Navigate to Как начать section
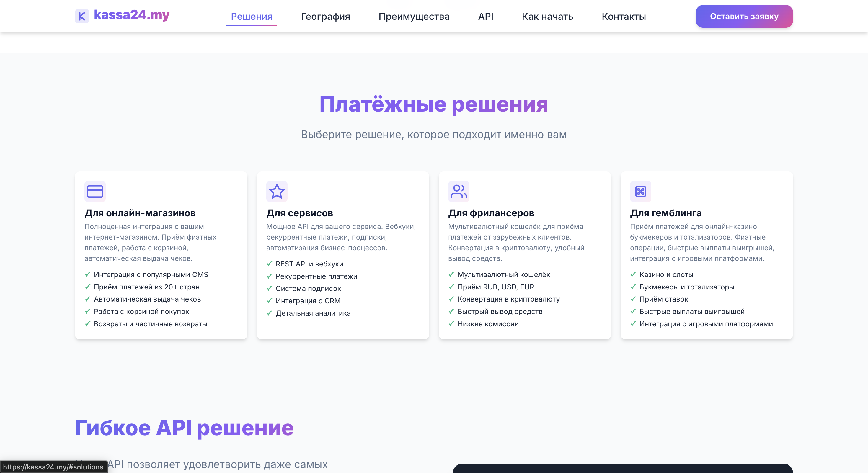 pyautogui.click(x=547, y=16)
